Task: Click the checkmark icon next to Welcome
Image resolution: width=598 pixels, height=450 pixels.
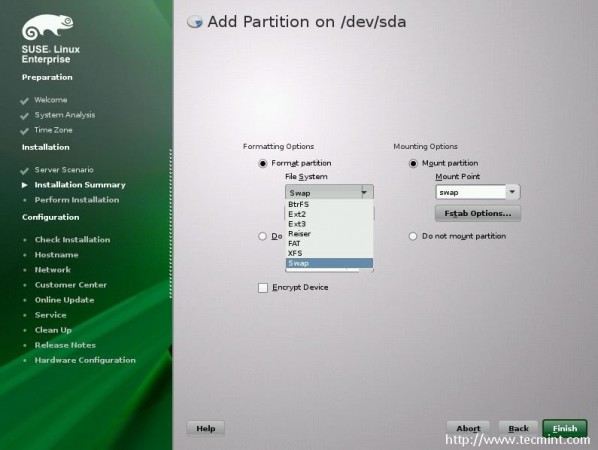Action: [x=24, y=101]
